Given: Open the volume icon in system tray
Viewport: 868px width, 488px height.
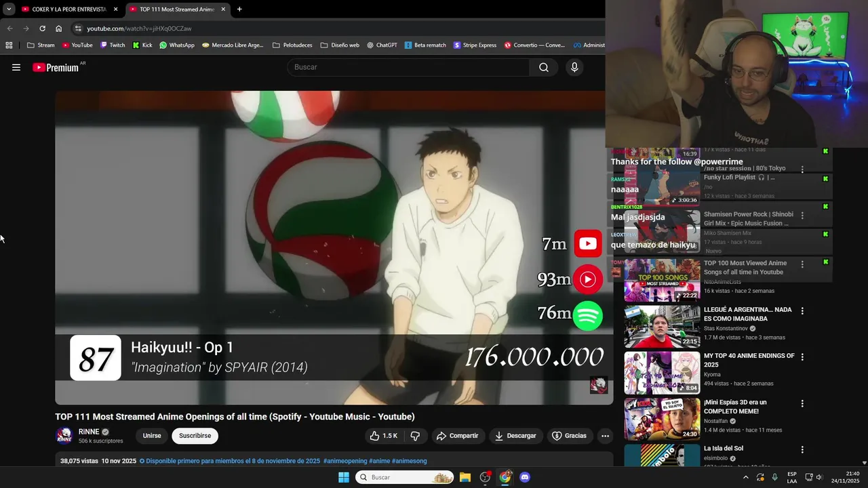Looking at the screenshot, I should [818, 477].
